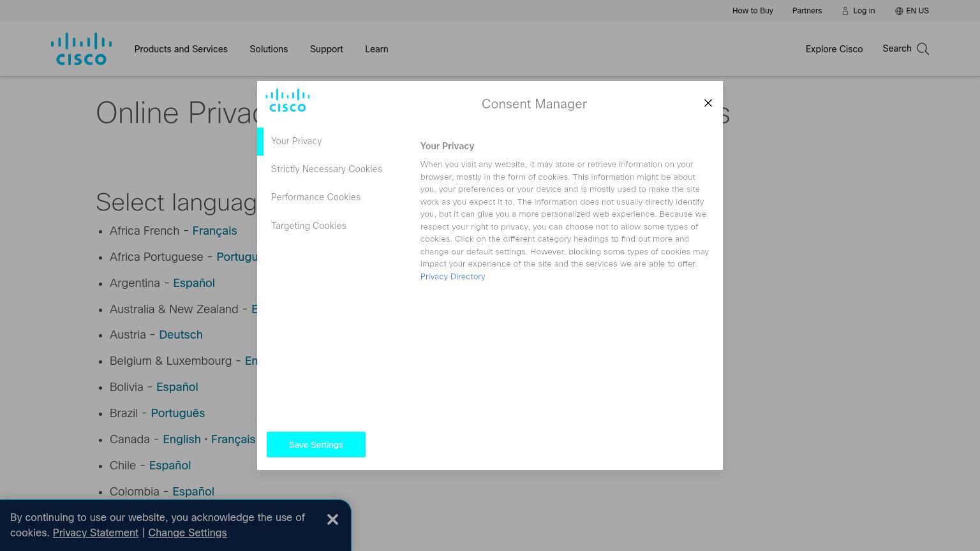
Task: Click the Log in user icon
Action: (x=845, y=11)
